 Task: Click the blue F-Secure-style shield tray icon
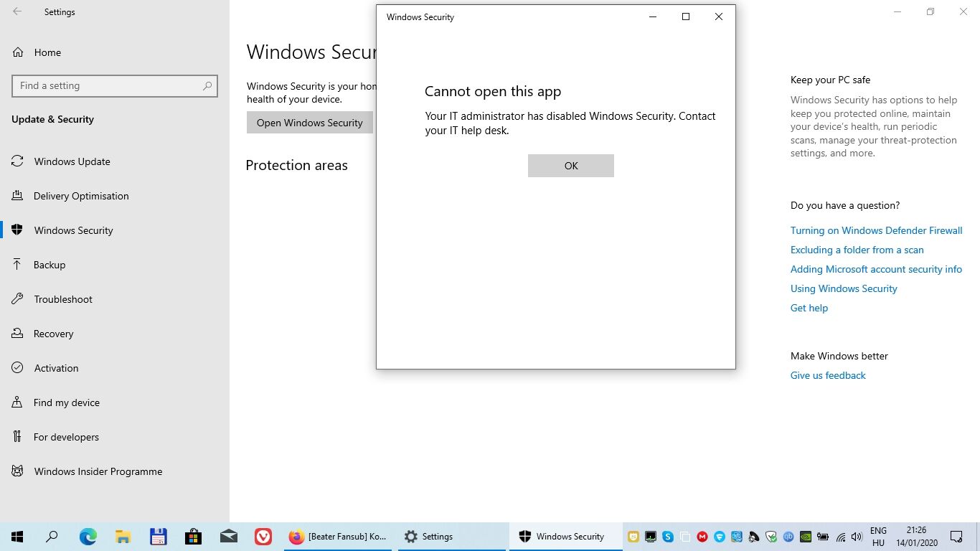(720, 537)
